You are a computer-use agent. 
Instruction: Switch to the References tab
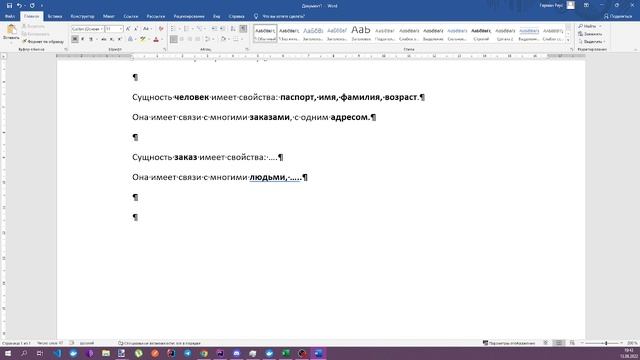(x=131, y=16)
